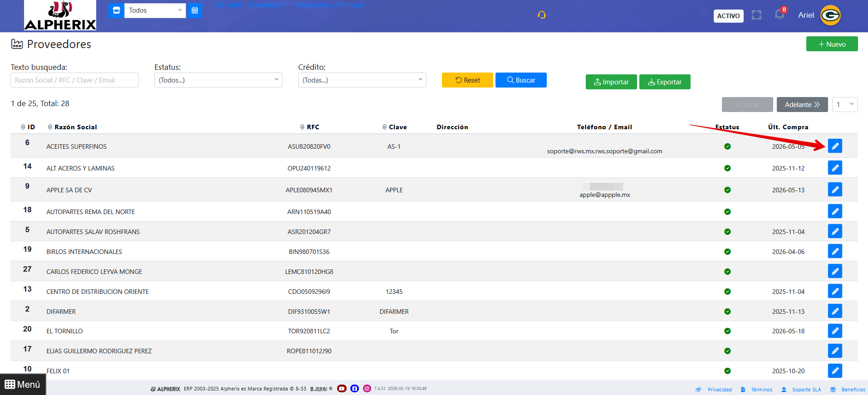Open the Instagram icon in footer
The width and height of the screenshot is (868, 395).
[367, 389]
